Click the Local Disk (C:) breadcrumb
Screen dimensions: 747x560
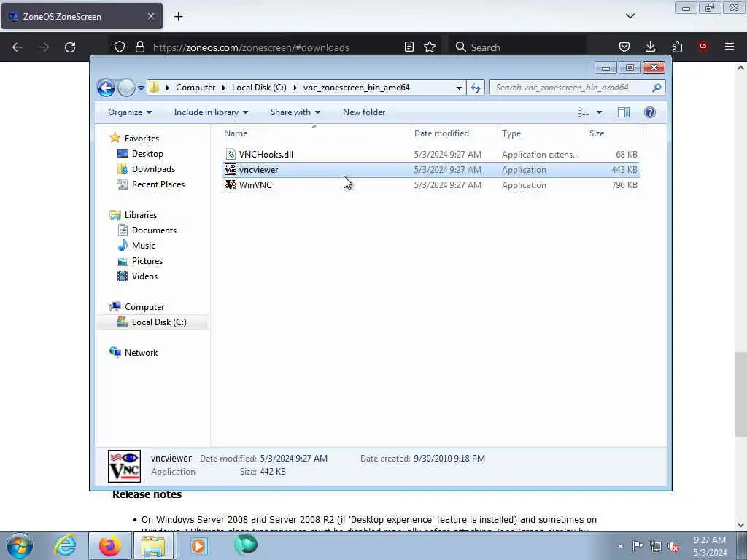pos(259,87)
